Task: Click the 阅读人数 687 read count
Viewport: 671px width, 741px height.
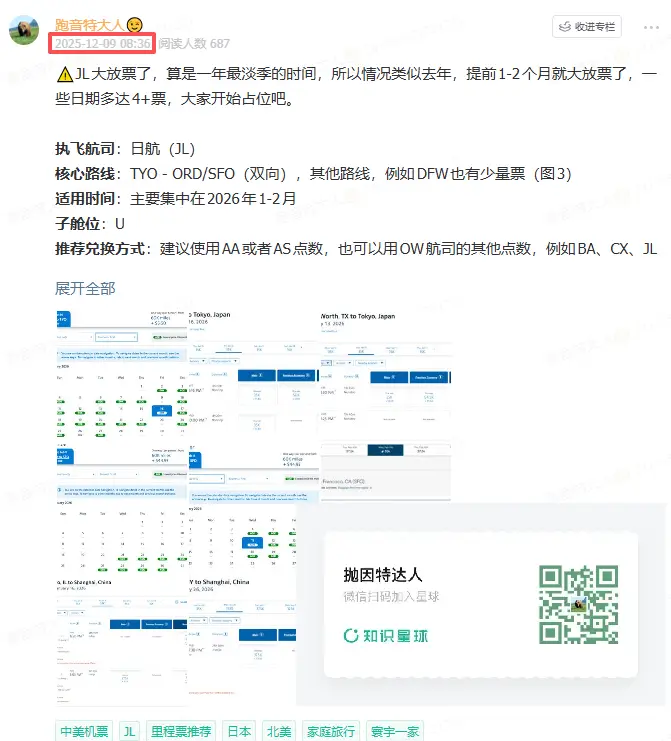Action: tap(194, 43)
